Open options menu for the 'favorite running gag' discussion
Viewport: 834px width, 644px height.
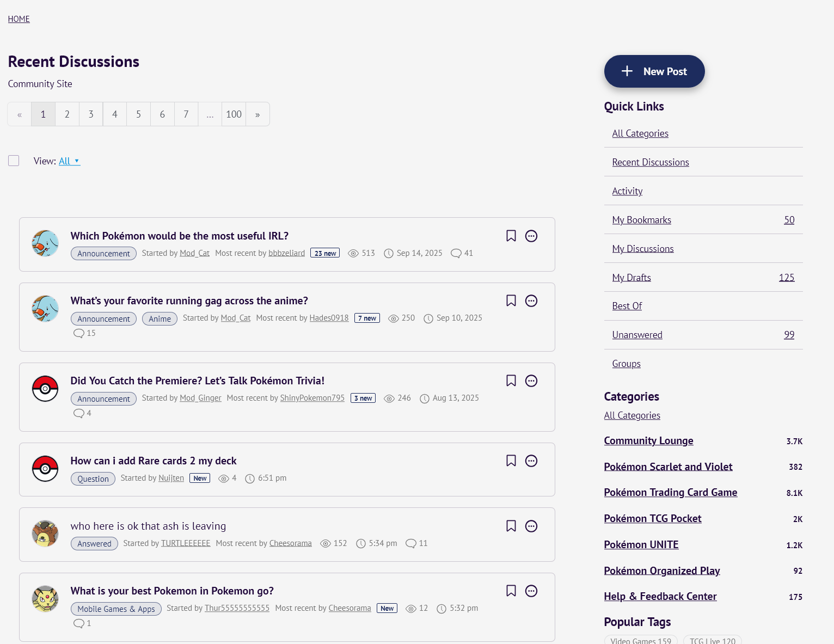[531, 300]
